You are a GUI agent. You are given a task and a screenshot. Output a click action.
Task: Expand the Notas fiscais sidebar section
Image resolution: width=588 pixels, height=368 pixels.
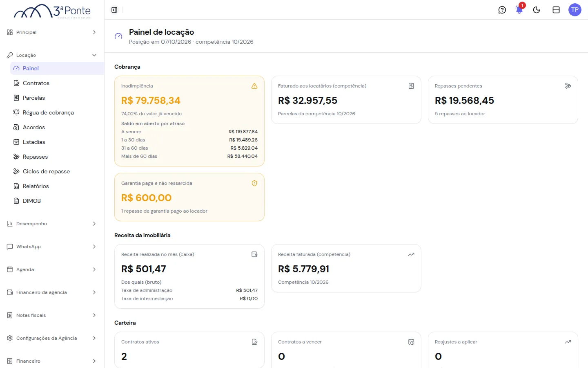pos(52,315)
